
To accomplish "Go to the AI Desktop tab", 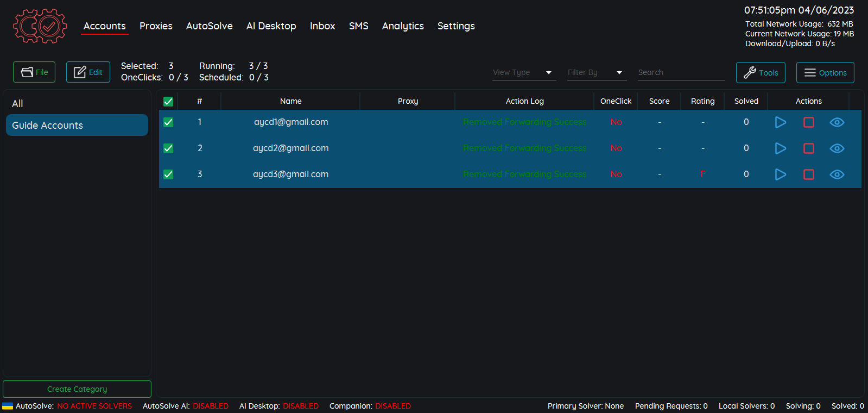I will click(271, 26).
